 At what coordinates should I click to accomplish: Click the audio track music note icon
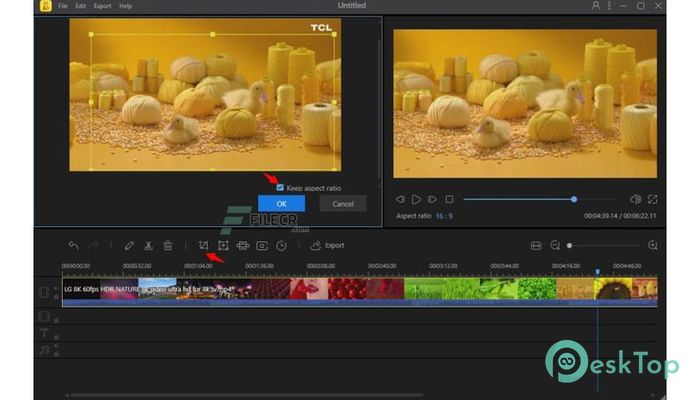(x=44, y=350)
